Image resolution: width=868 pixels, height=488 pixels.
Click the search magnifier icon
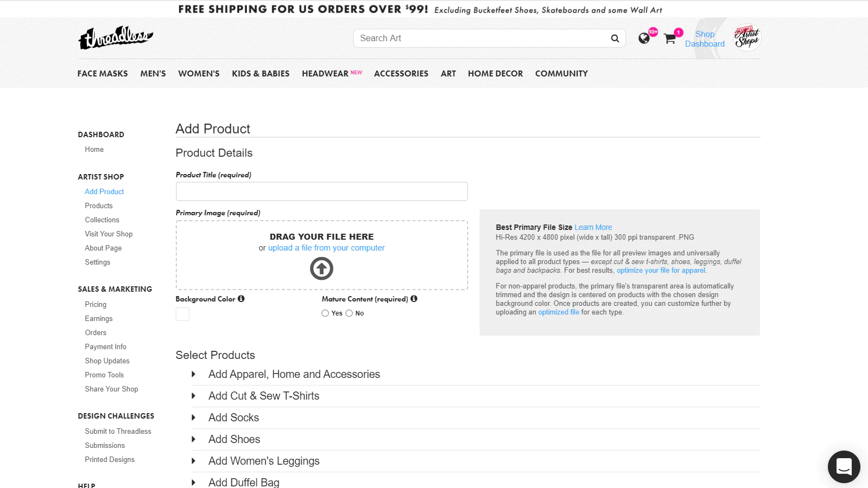click(615, 38)
